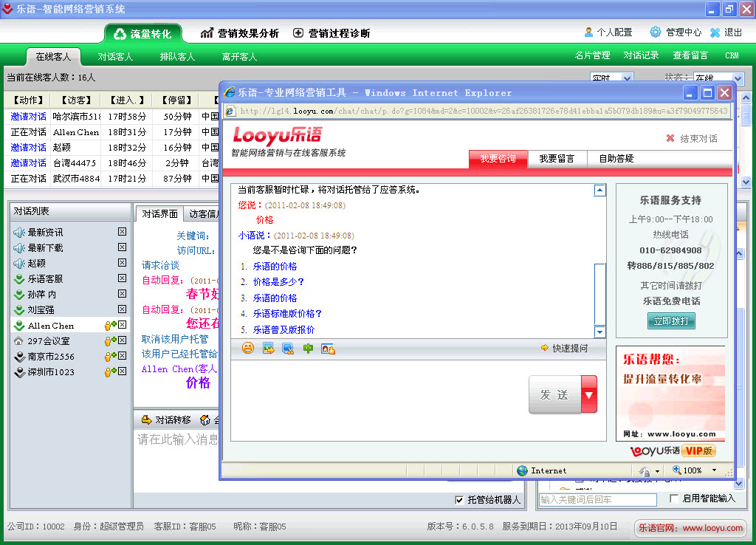The image size is (756, 545).
Task: Open the 流量转化 main tab
Action: (143, 34)
